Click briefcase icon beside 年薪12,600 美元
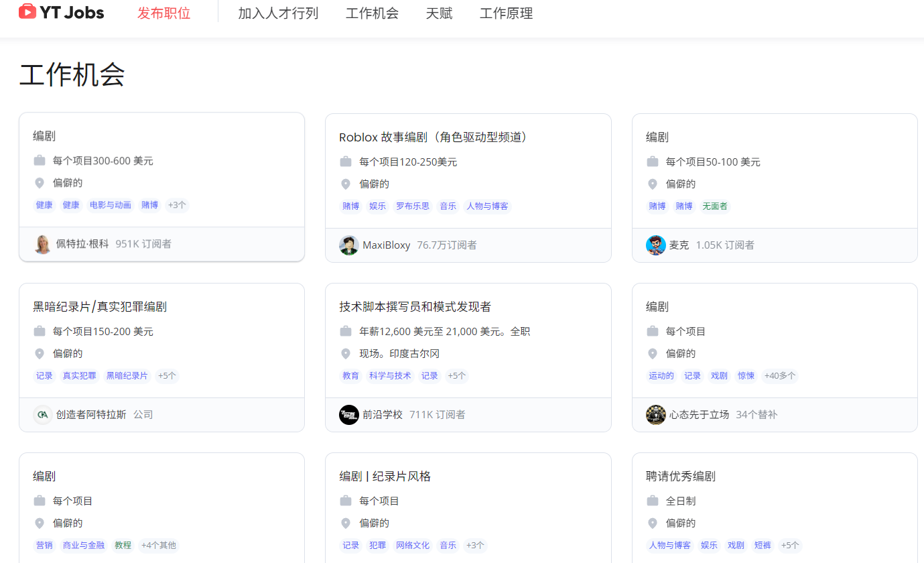The width and height of the screenshot is (924, 563). pyautogui.click(x=346, y=331)
